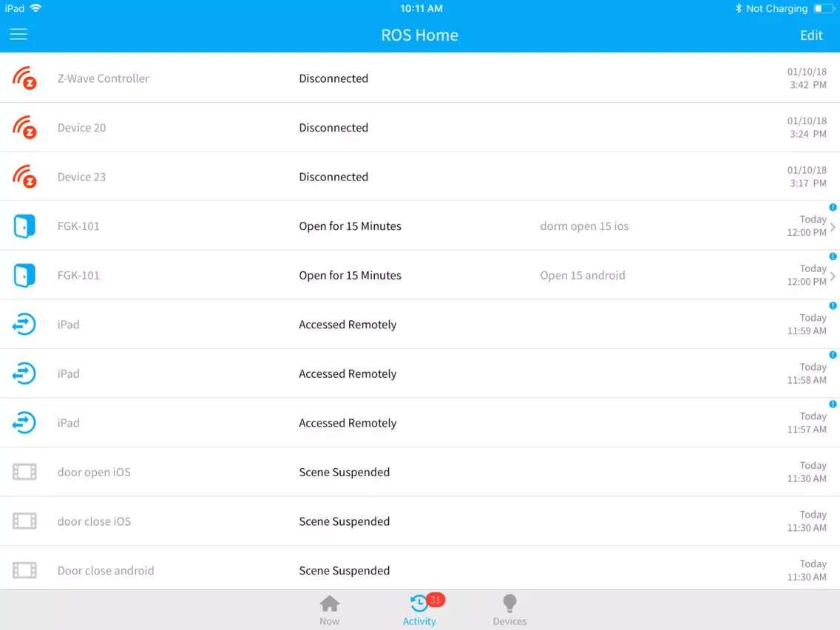Tap the Bluetooth status icon
The width and height of the screenshot is (840, 630).
[x=738, y=8]
